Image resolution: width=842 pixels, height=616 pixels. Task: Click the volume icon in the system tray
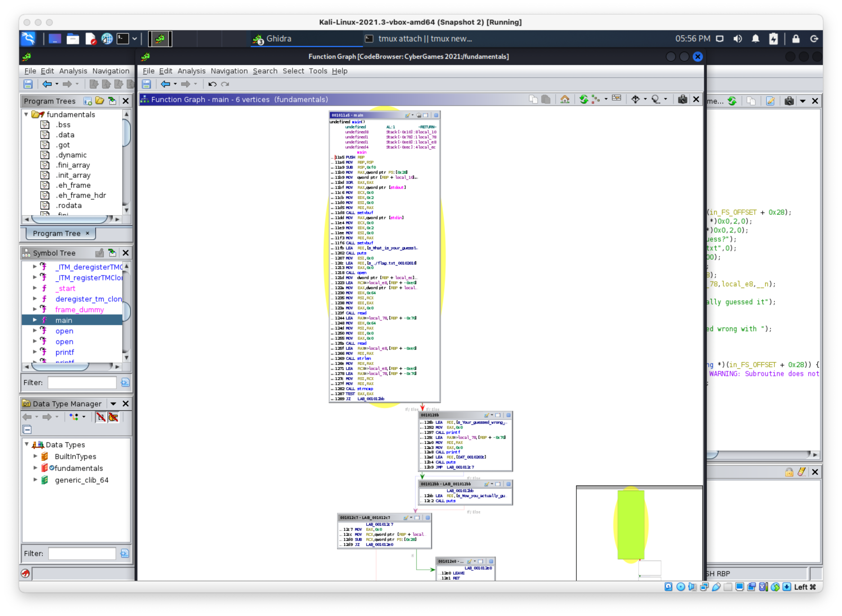tap(737, 39)
